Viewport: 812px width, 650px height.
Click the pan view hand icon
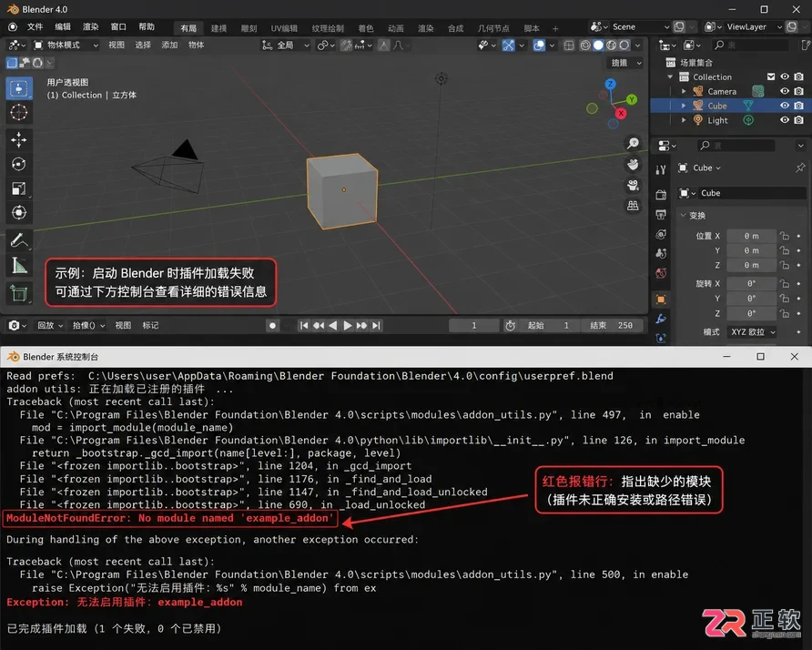click(x=633, y=165)
